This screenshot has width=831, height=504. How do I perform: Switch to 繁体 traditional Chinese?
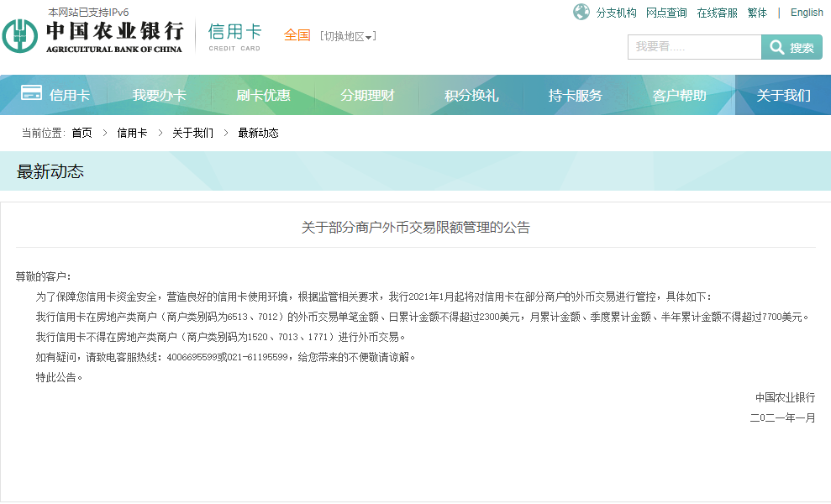click(757, 13)
